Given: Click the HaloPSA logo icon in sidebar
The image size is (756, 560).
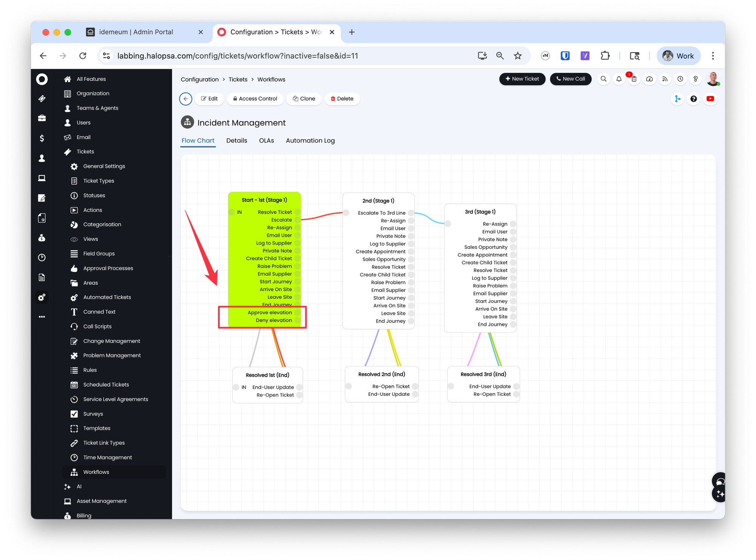Looking at the screenshot, I should pyautogui.click(x=42, y=79).
